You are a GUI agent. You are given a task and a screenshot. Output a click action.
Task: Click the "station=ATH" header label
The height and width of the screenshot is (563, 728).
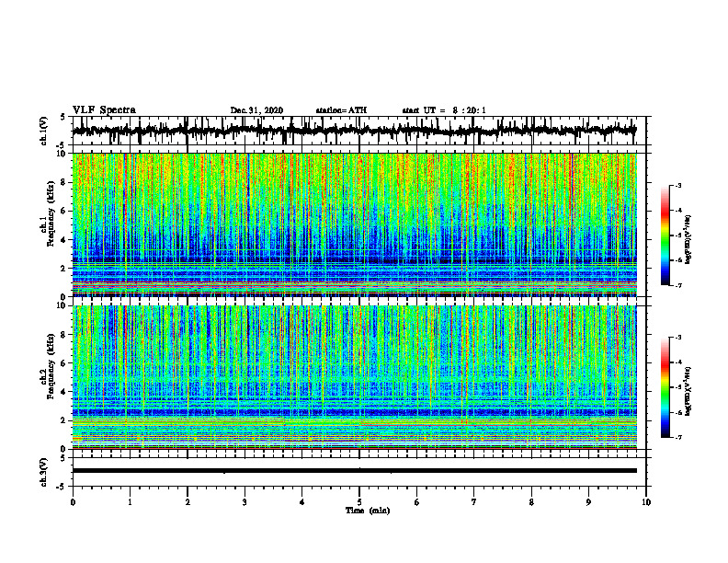(x=341, y=110)
